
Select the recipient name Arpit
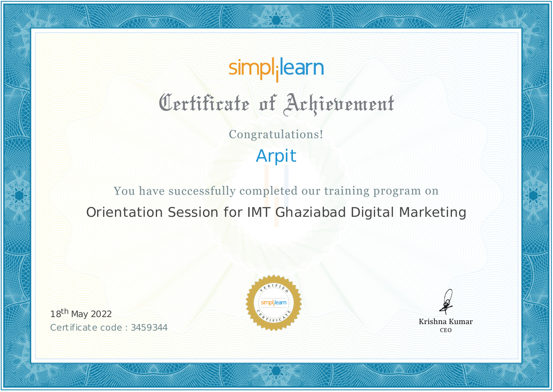coord(276,156)
